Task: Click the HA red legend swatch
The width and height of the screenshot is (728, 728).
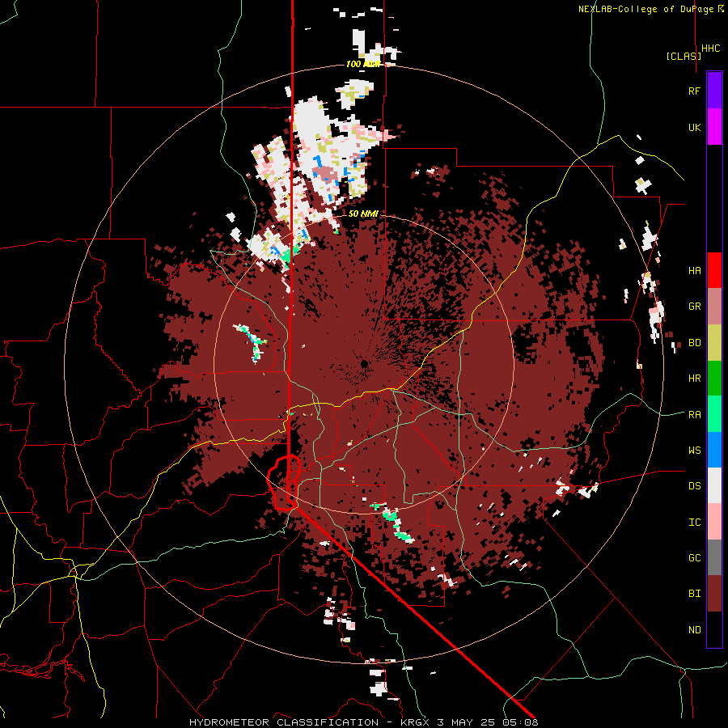Action: pyautogui.click(x=714, y=270)
